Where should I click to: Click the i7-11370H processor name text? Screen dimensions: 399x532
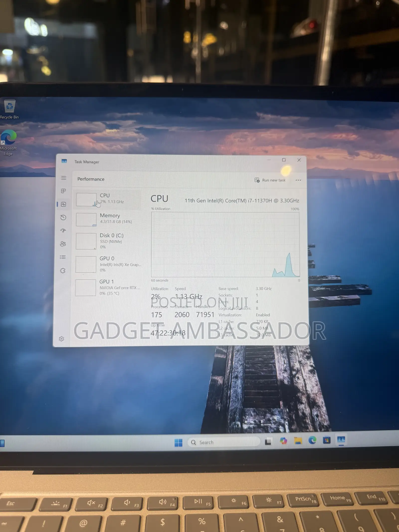click(x=242, y=201)
